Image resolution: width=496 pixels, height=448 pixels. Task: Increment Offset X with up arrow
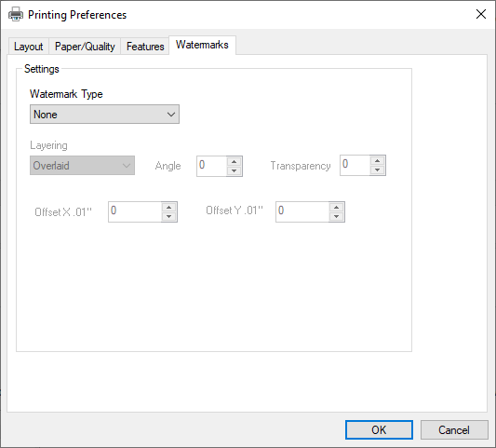coord(169,208)
